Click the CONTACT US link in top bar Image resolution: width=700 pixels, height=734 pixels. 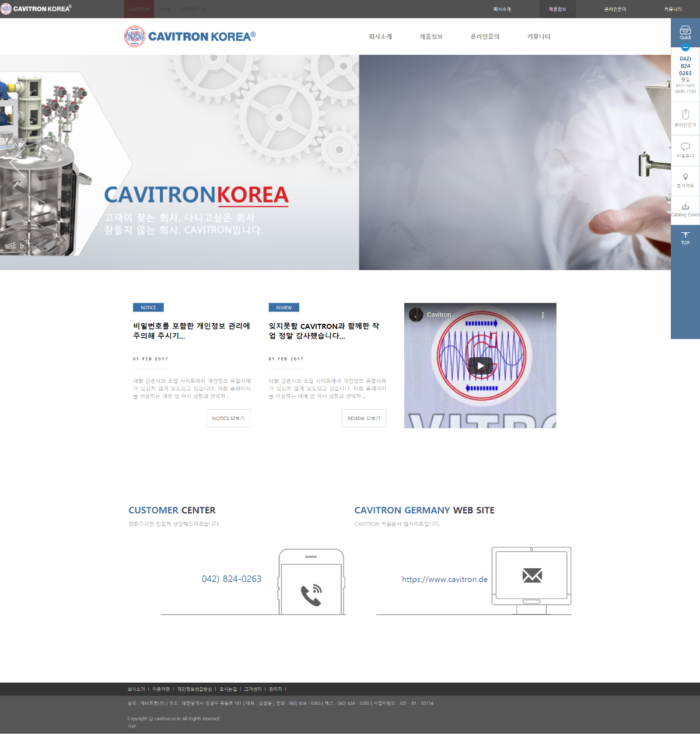193,9
